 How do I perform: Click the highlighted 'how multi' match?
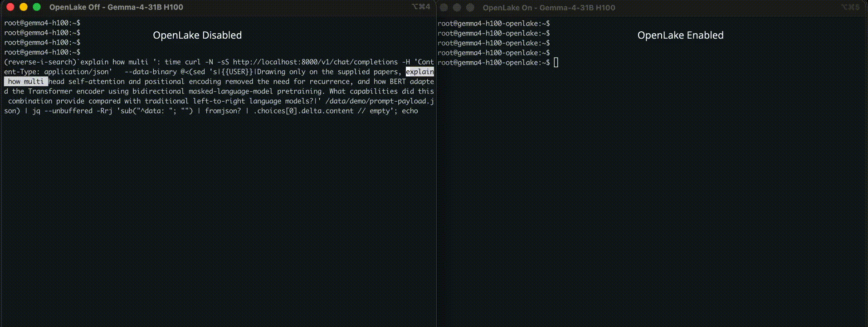point(26,82)
